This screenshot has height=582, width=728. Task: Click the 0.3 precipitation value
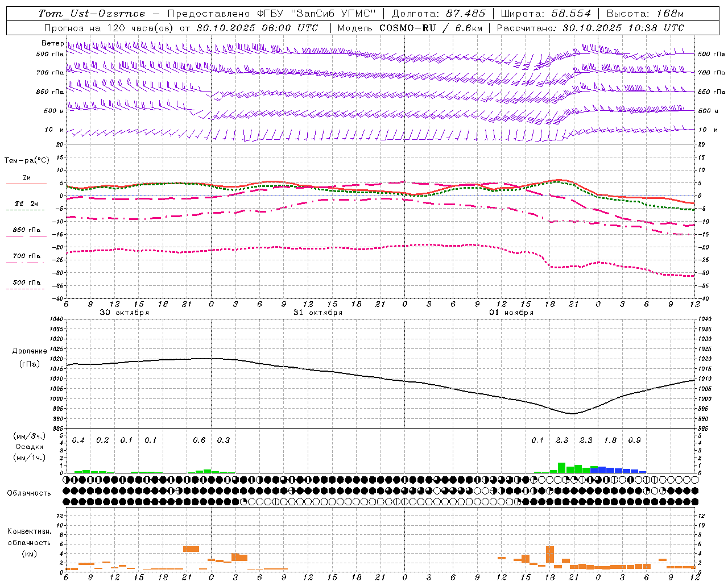pos(224,440)
